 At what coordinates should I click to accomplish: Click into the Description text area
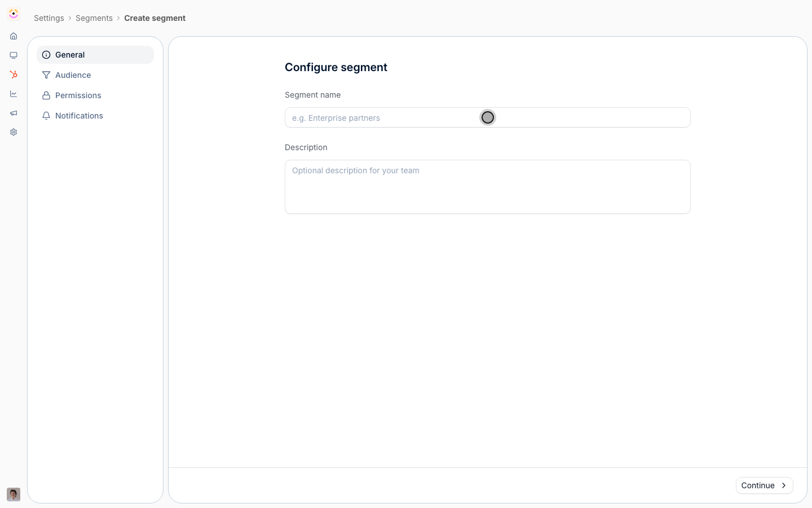point(488,187)
